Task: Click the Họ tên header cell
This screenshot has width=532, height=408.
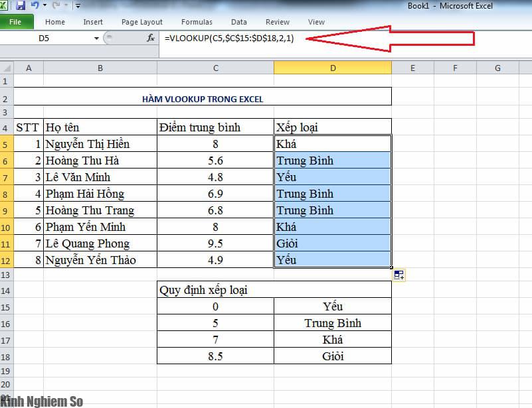Action: (100, 127)
